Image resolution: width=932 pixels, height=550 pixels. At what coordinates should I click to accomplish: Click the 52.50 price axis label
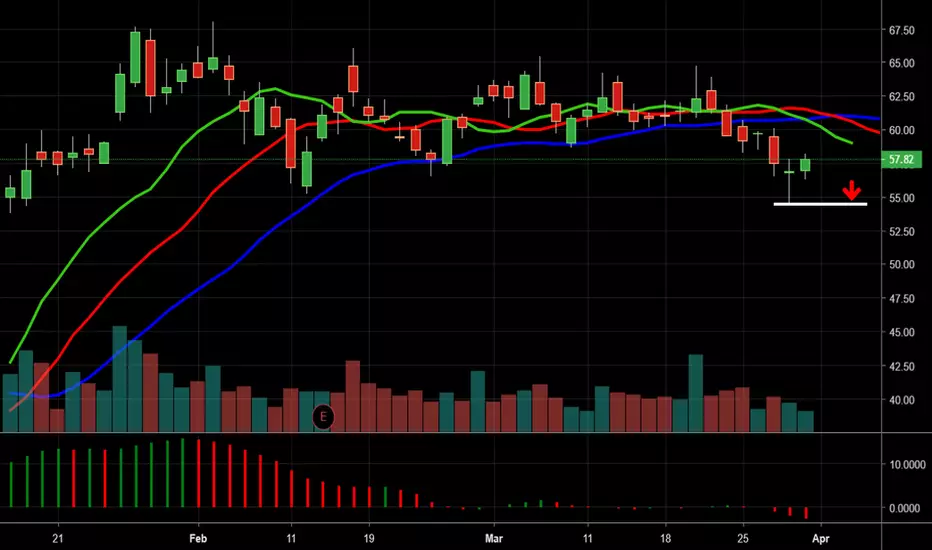coord(901,231)
